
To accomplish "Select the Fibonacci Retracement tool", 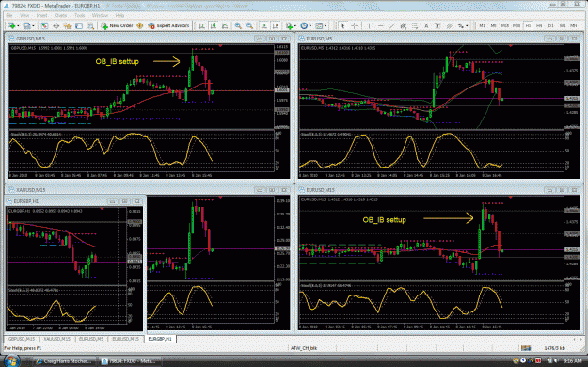I will point(415,26).
